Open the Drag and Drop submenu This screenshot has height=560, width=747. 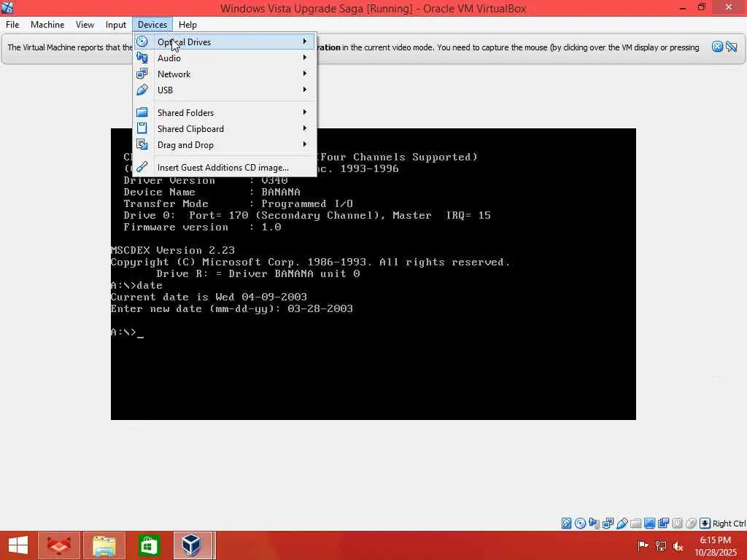(x=225, y=145)
